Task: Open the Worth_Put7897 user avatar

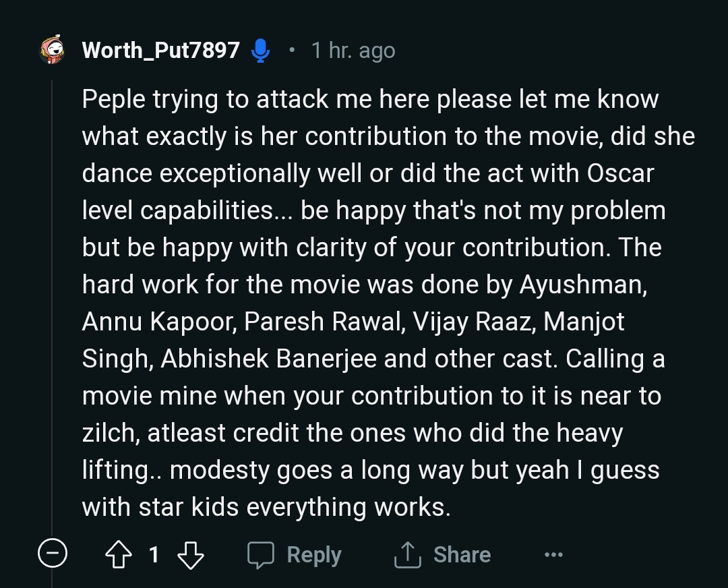Action: point(53,50)
